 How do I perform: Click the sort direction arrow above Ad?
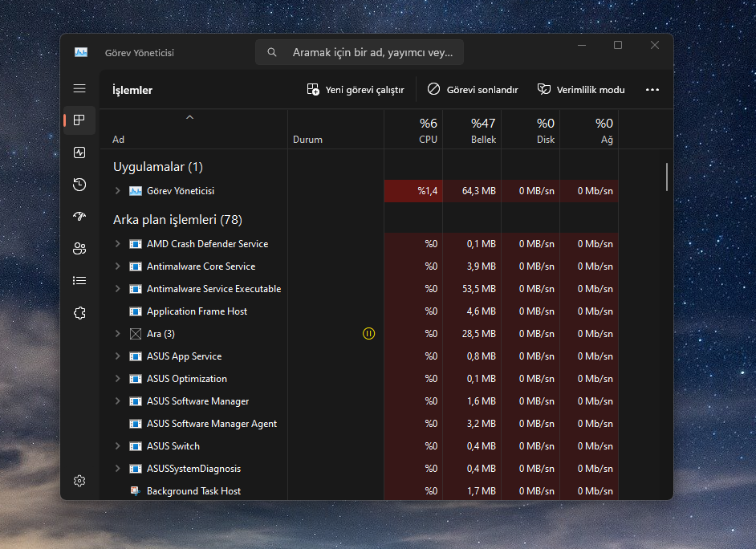click(x=190, y=117)
